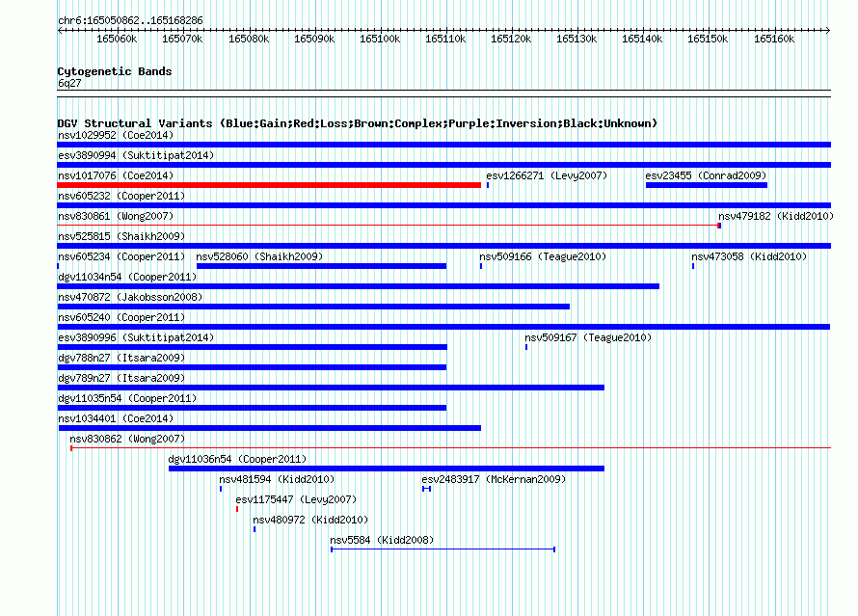
Task: Click the 165130k ruler tick label
Action: click(576, 39)
